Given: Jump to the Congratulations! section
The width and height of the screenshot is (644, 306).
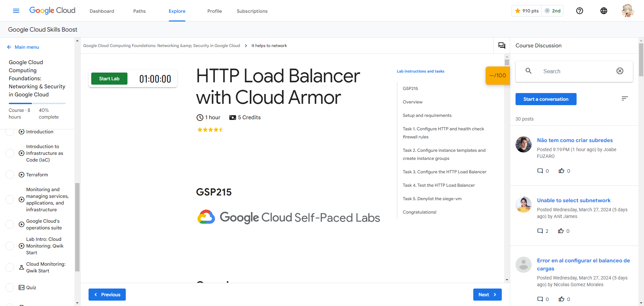Looking at the screenshot, I should 420,212.
